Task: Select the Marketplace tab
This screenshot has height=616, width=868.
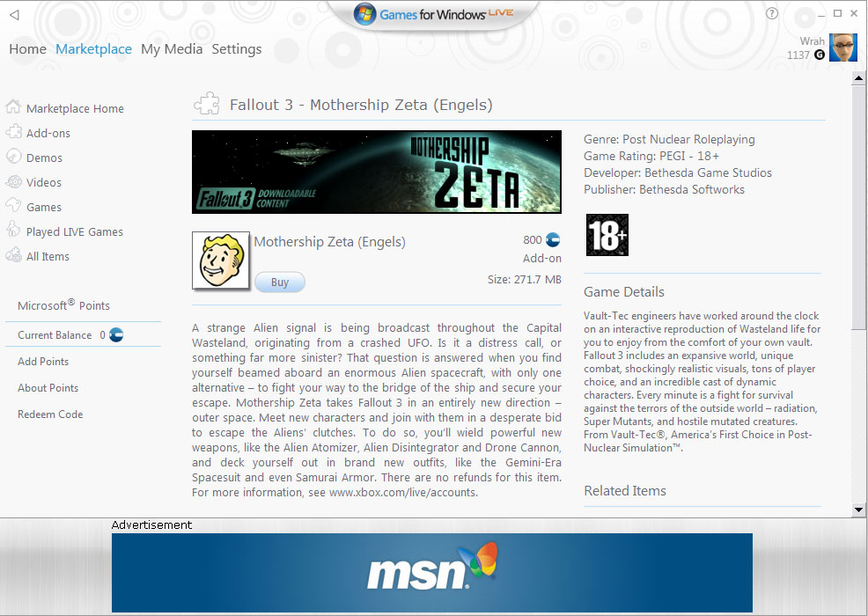Action: point(93,49)
